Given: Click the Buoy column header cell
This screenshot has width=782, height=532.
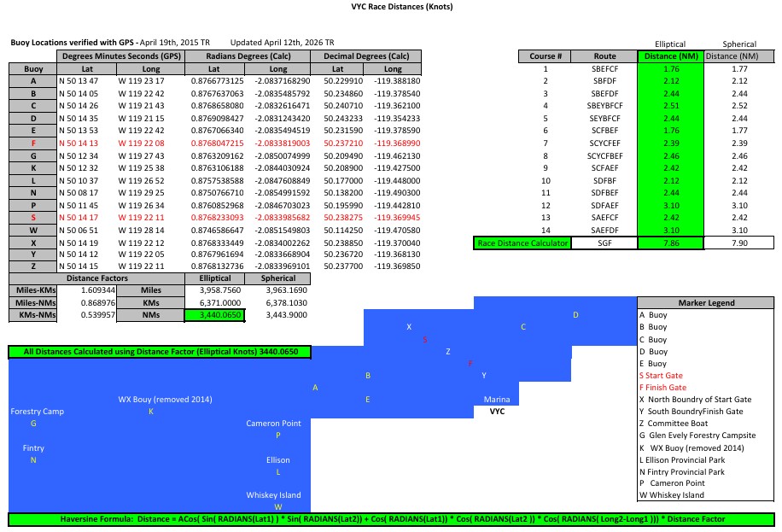Looking at the screenshot, I should click(x=33, y=67).
